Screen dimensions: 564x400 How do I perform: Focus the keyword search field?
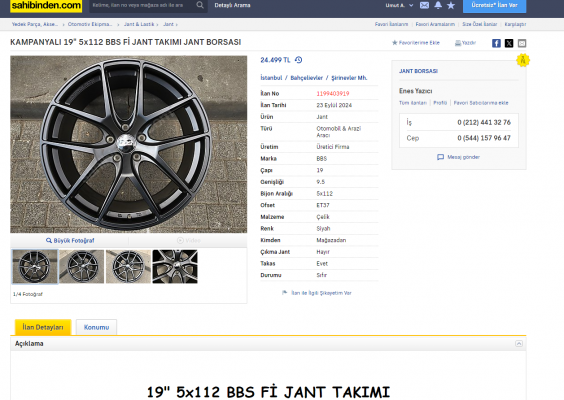(x=142, y=5)
